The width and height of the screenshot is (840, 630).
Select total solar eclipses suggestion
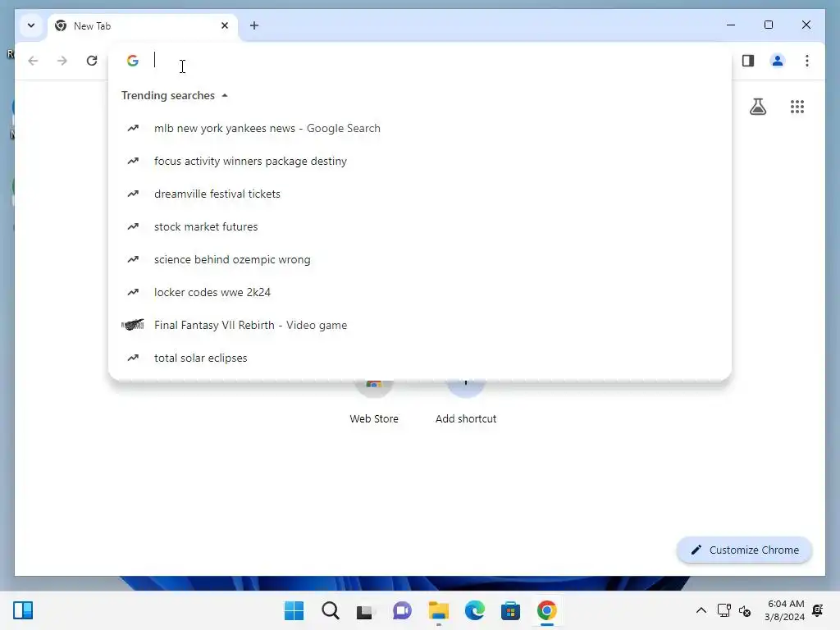point(419,358)
